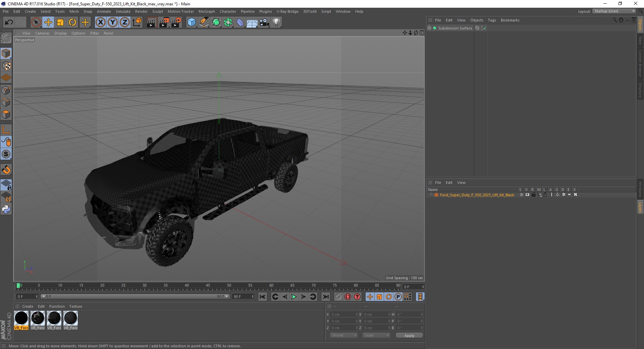
Task: Step the 90 F end frame spinner
Action: 253,297
